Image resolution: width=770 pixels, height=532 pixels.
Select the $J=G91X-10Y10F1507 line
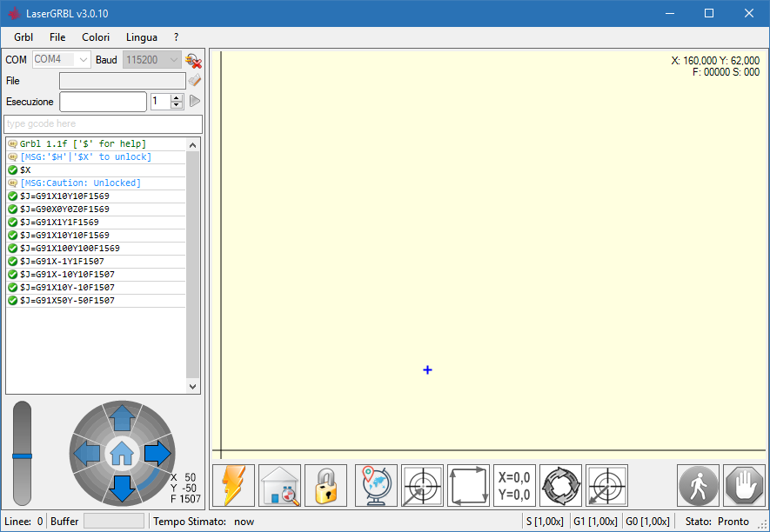97,275
